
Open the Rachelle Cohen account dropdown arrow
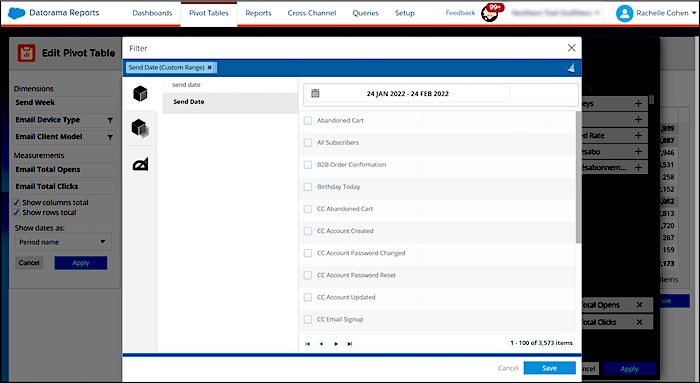(694, 13)
